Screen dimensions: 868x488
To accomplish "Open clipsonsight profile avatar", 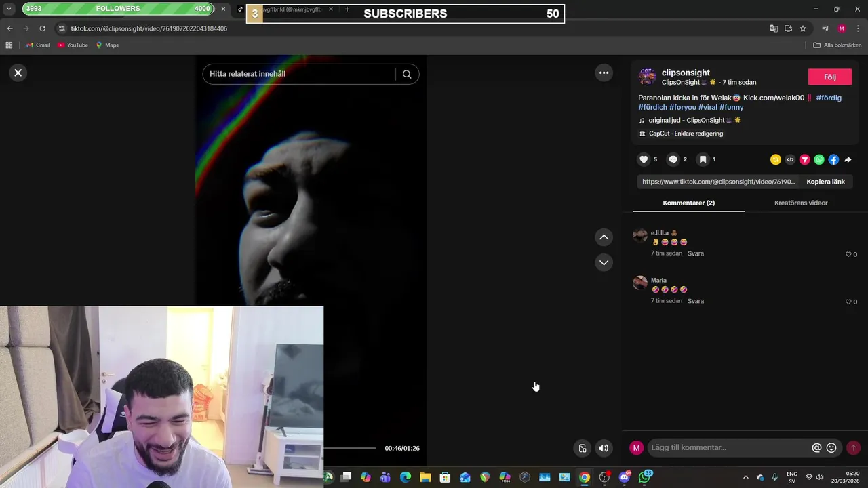I will (x=648, y=77).
